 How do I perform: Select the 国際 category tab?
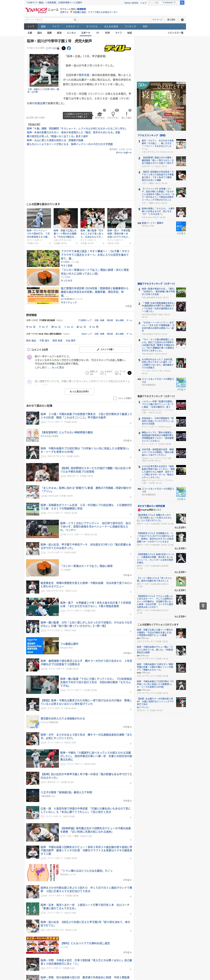click(x=49, y=33)
